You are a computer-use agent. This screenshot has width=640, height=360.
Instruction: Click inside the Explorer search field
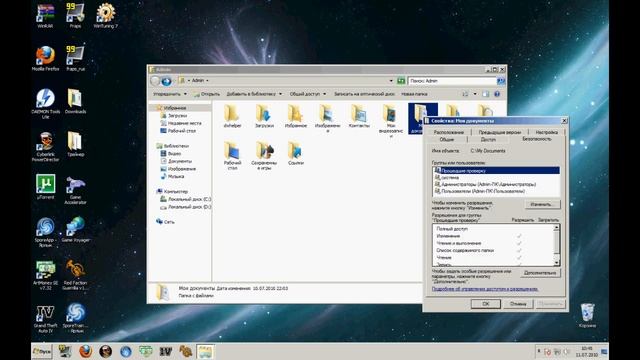pyautogui.click(x=452, y=81)
